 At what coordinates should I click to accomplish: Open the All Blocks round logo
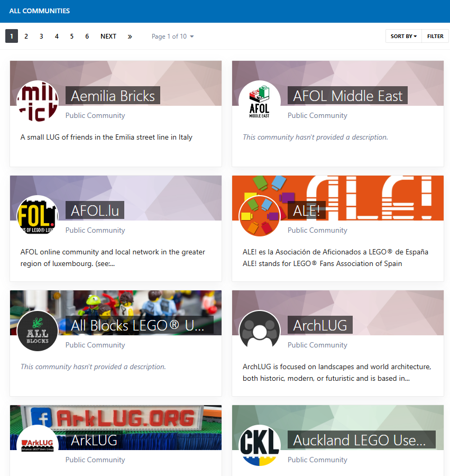pos(38,331)
